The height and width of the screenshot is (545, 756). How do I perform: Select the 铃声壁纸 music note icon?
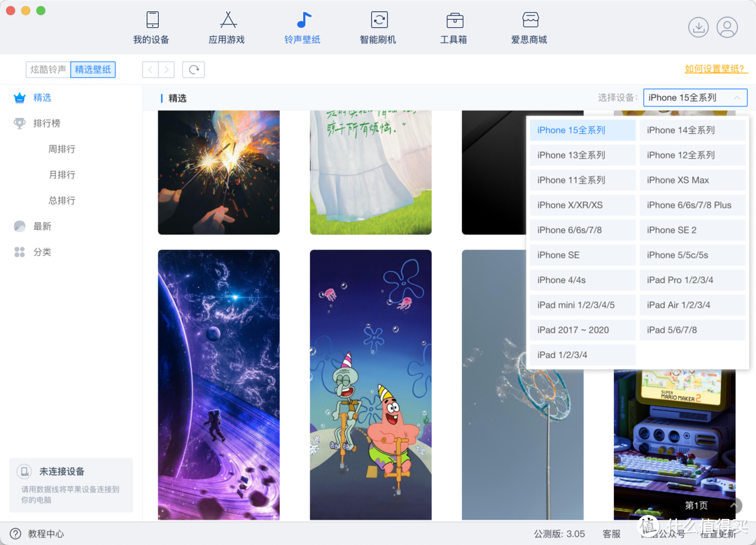tap(303, 20)
